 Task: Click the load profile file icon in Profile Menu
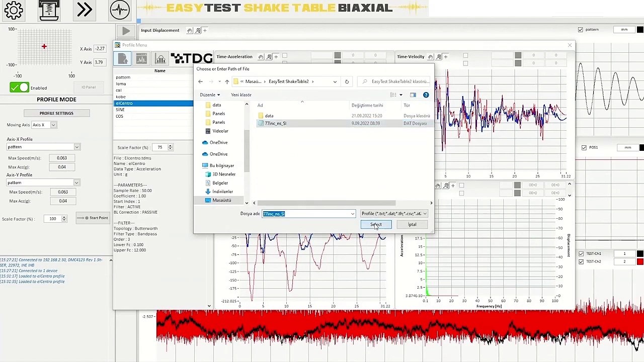(123, 59)
